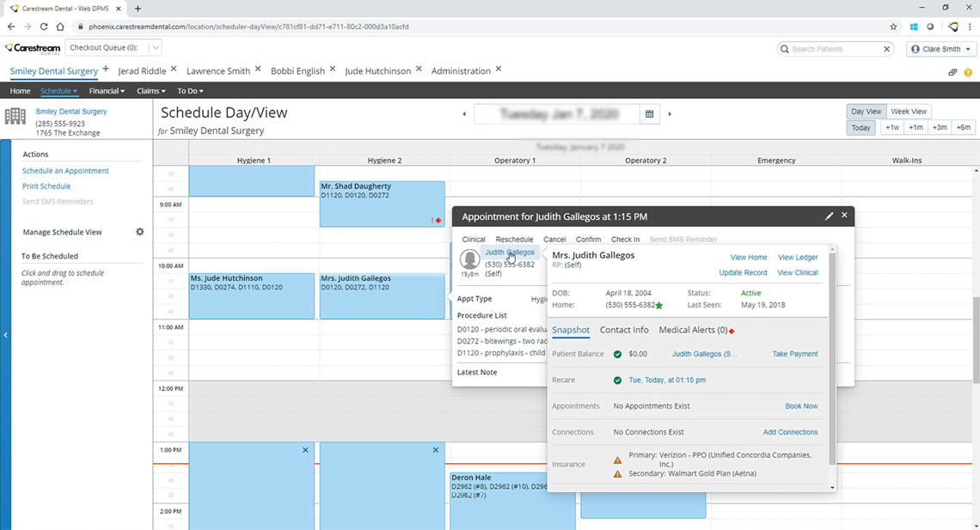Screen dimensions: 980x530
Task: Switch to the Contact Info tab
Action: [x=624, y=330]
